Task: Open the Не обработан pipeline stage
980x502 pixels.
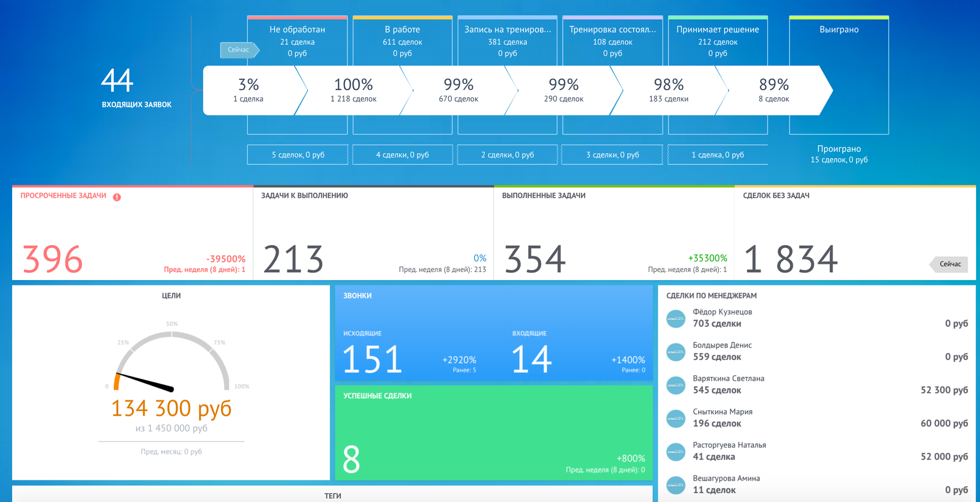Action: 297,41
